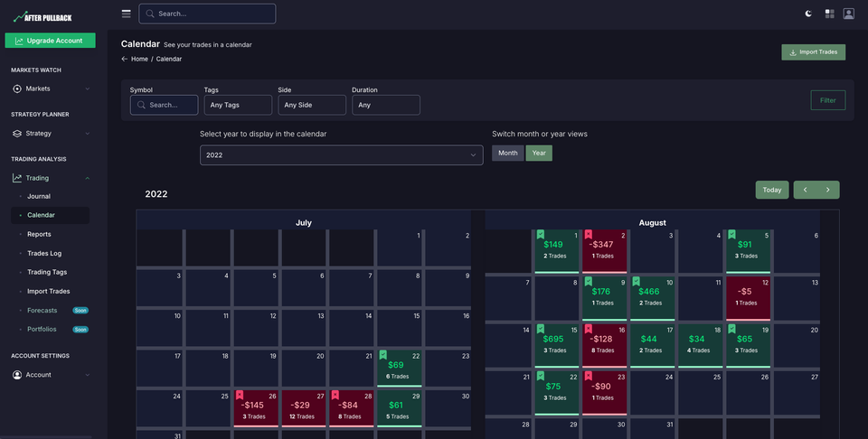Expand the Account menu chevron
The image size is (868, 439).
[87, 375]
